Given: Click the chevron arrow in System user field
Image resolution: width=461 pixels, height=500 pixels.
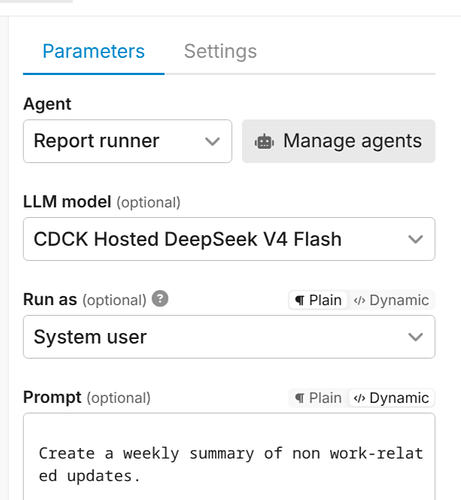Looking at the screenshot, I should pos(415,337).
